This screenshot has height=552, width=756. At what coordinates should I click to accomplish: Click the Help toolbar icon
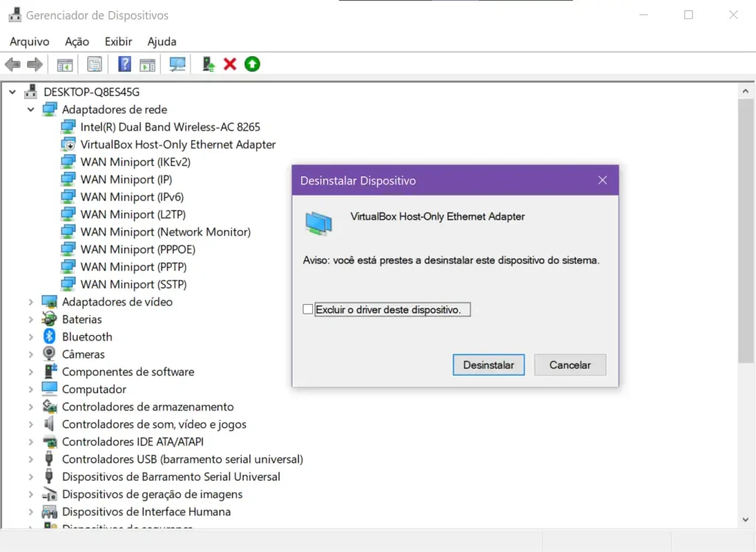click(123, 64)
